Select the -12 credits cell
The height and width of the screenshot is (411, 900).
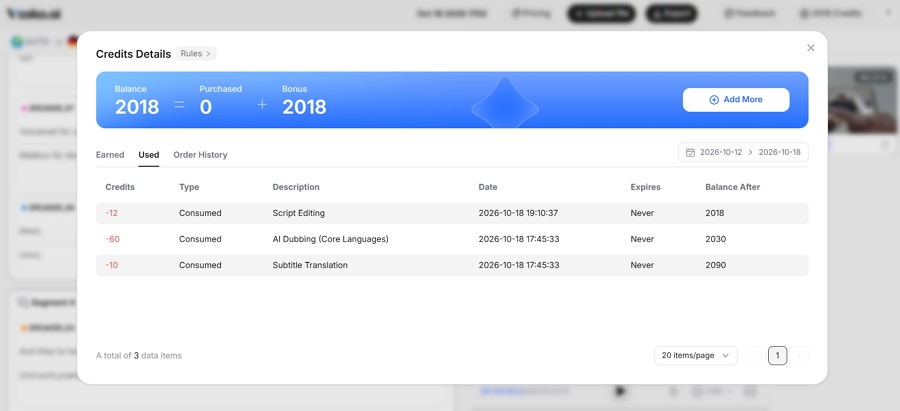pyautogui.click(x=111, y=214)
